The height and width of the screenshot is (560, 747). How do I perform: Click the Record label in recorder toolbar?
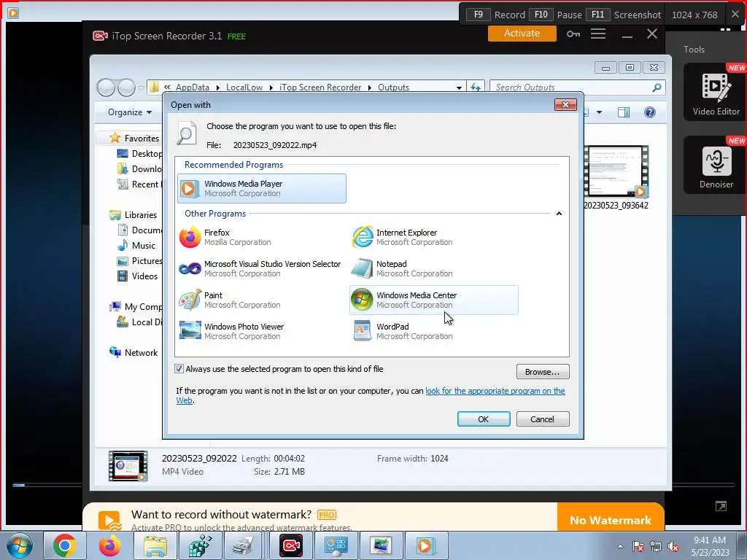click(509, 15)
